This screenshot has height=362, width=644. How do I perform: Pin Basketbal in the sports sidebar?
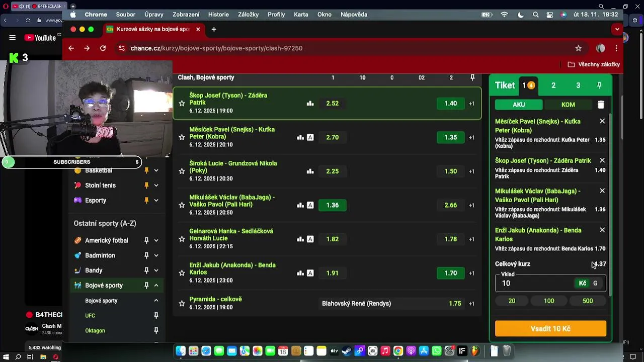click(x=146, y=170)
